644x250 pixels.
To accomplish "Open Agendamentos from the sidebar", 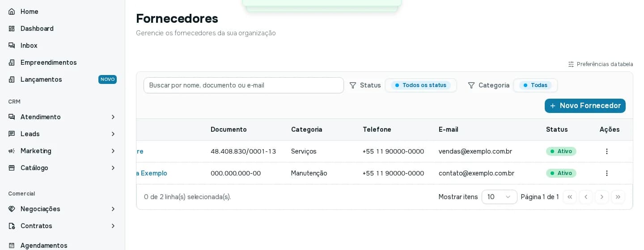I will (44, 246).
